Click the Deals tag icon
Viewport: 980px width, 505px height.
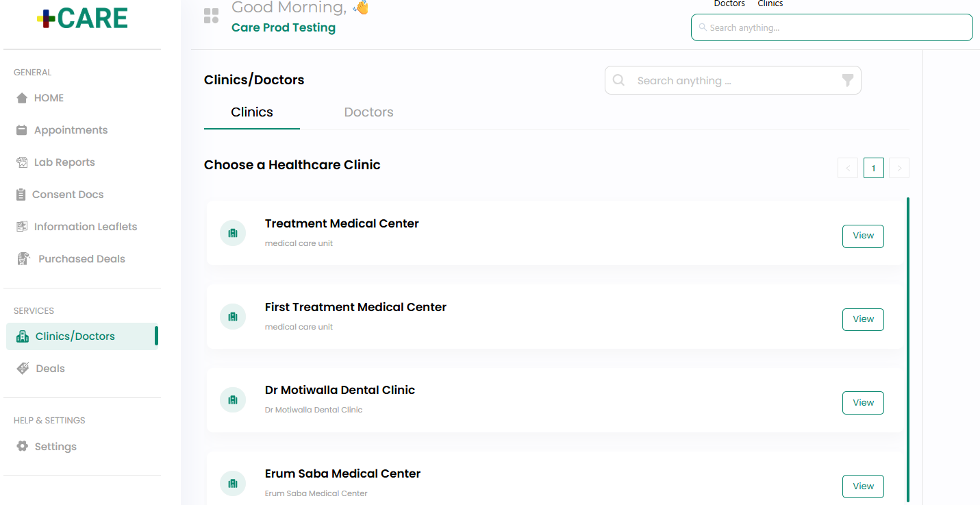(x=23, y=369)
